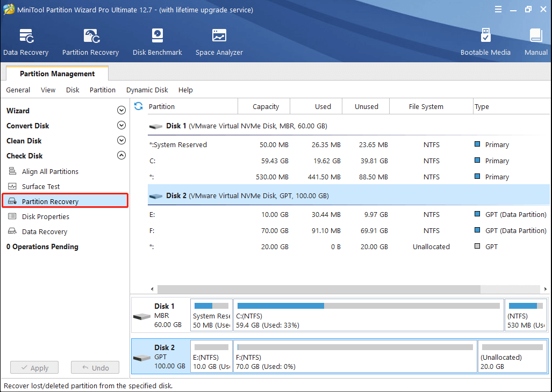The width and height of the screenshot is (552, 392).
Task: Open the Dynamic Disk menu
Action: pyautogui.click(x=147, y=90)
